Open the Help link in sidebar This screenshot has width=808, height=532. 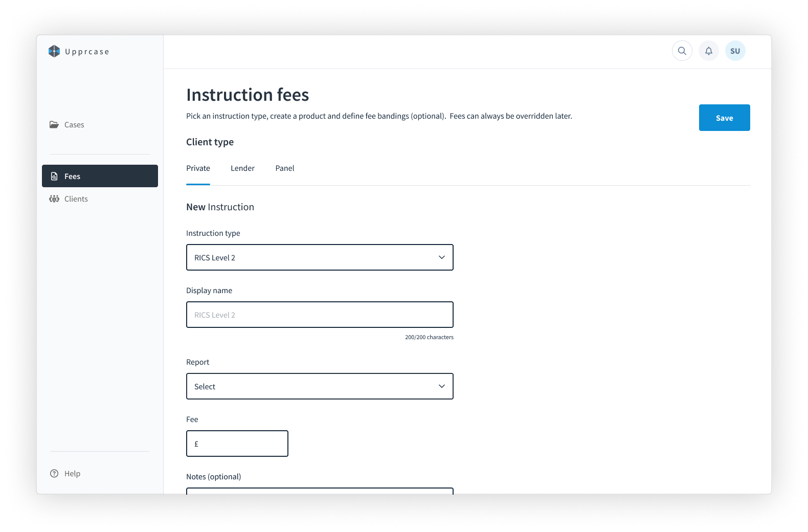72,473
